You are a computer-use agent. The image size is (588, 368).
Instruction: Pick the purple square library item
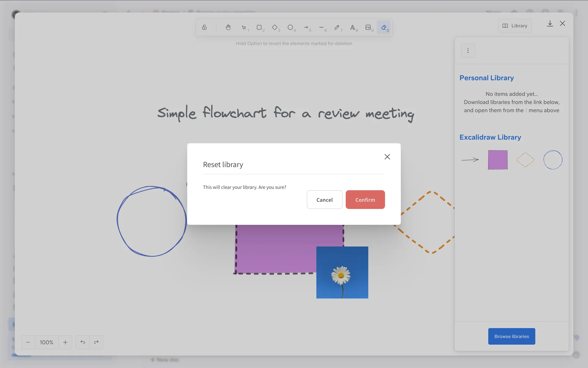(498, 160)
